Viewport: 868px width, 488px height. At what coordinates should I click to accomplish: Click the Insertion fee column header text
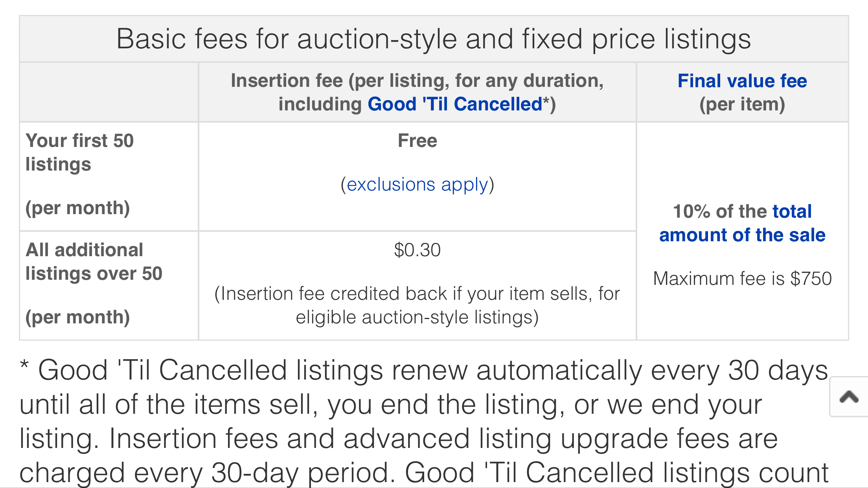(x=417, y=92)
